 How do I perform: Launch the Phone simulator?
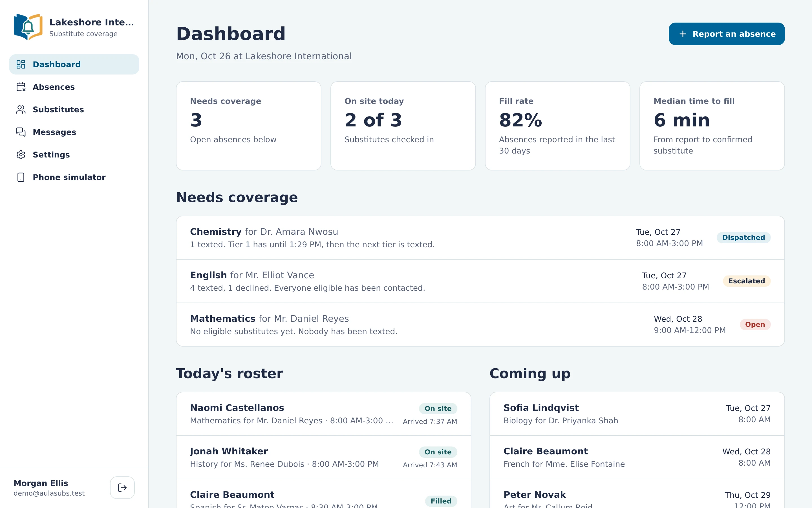click(x=74, y=177)
